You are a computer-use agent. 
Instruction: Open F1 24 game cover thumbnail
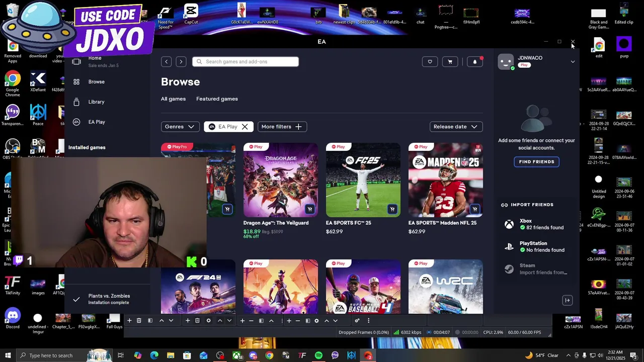198,288
